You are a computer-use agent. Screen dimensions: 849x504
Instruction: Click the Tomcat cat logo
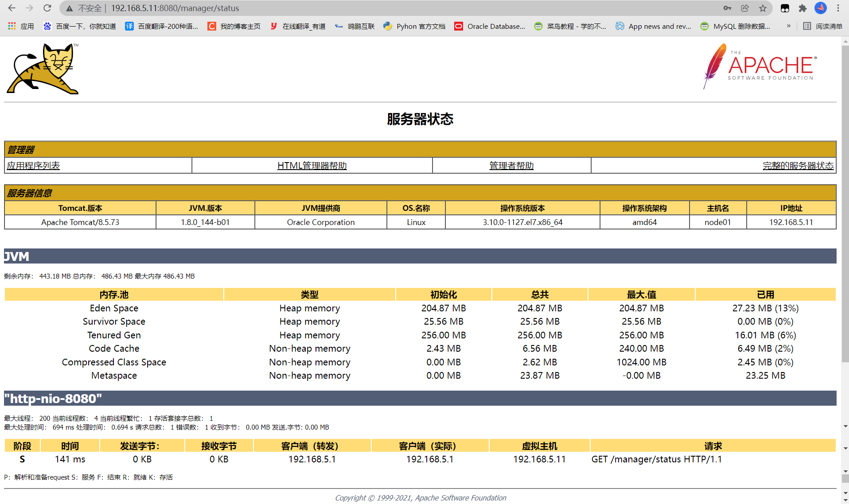[43, 69]
